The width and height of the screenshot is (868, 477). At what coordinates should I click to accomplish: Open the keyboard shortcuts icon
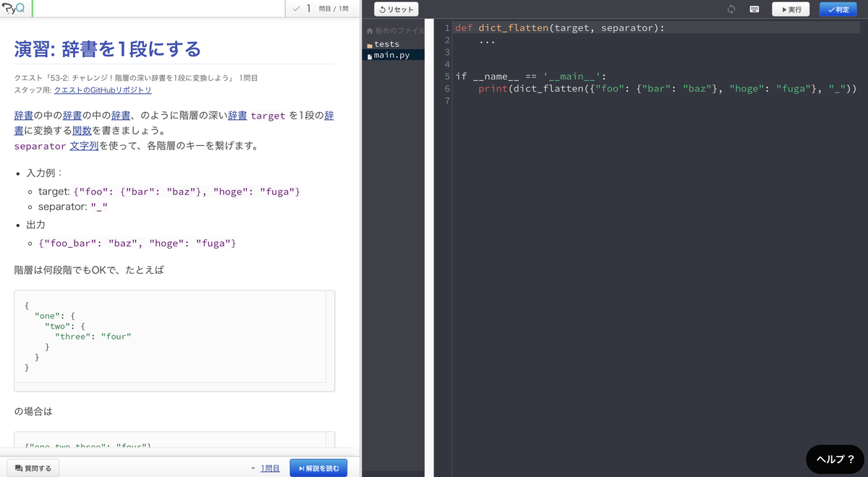pos(754,9)
